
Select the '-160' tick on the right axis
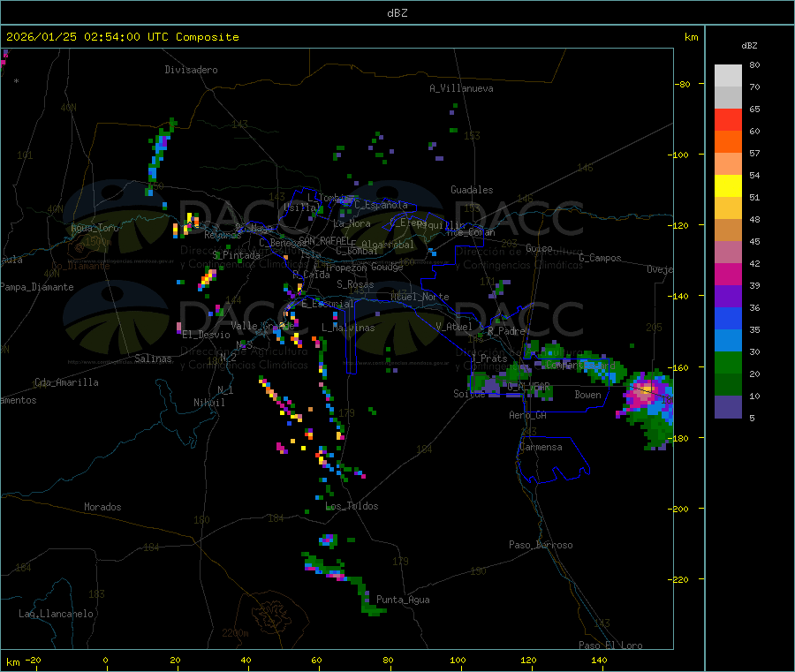pyautogui.click(x=679, y=367)
